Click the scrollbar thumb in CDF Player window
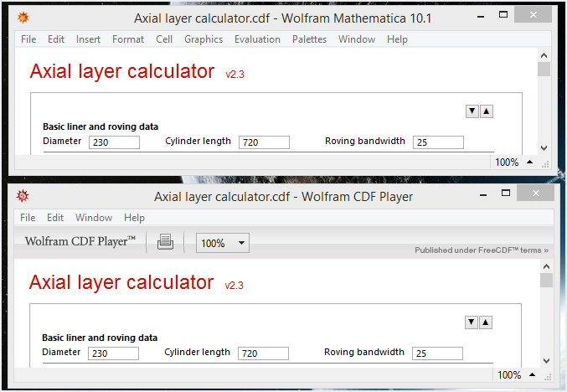Screen dimensions: 567x392 pos(546,281)
